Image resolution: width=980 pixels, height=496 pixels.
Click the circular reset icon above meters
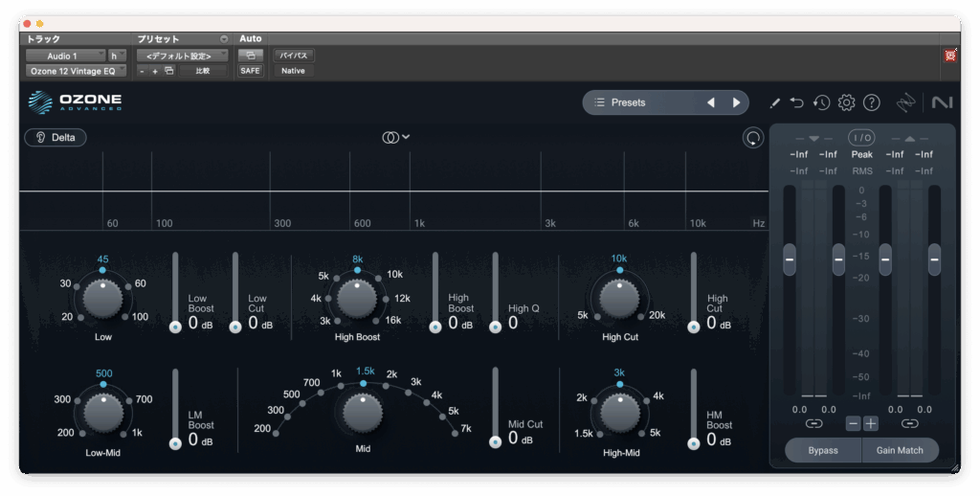[x=753, y=138]
